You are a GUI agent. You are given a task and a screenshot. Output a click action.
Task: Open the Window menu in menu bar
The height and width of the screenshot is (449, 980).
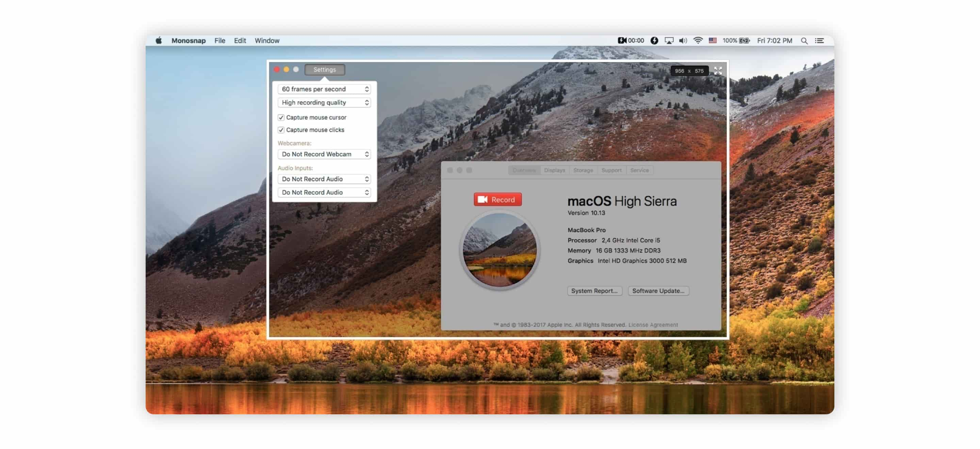[x=267, y=40]
